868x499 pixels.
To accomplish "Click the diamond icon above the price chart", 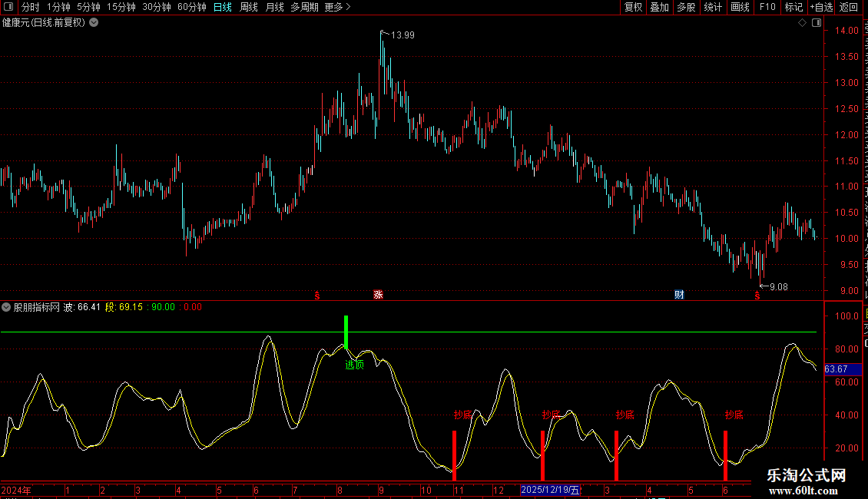I will point(802,23).
